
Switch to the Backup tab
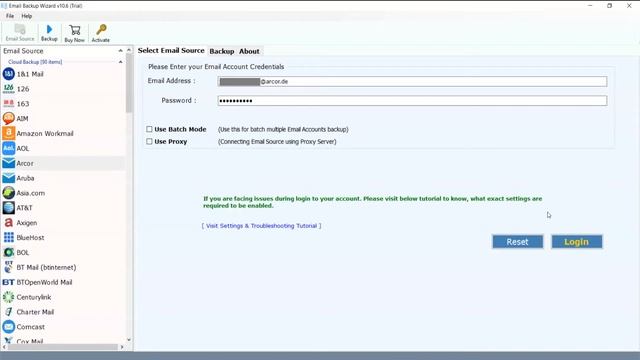(222, 51)
